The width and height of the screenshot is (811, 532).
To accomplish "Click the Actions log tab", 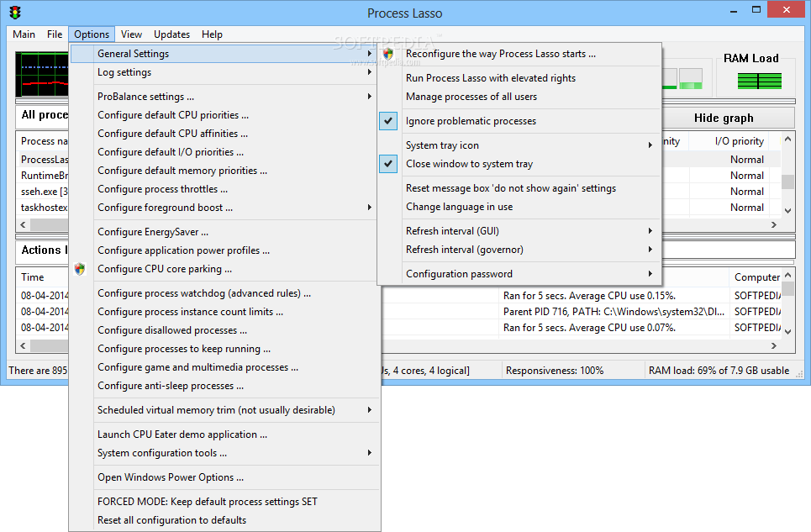I will [43, 250].
